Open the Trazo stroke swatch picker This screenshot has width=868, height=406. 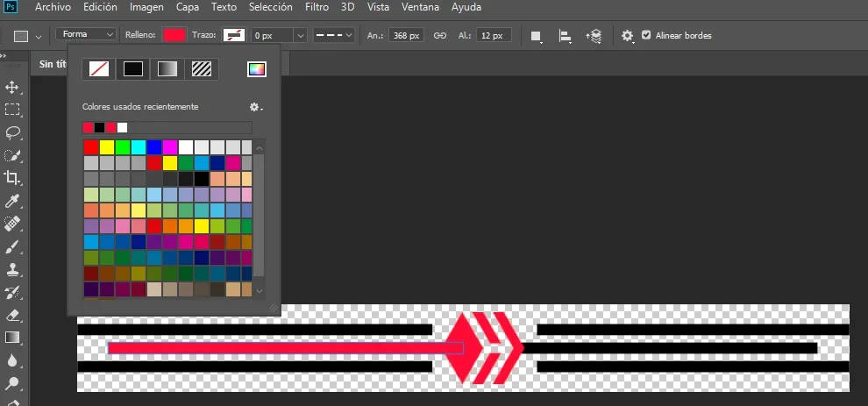tap(233, 35)
